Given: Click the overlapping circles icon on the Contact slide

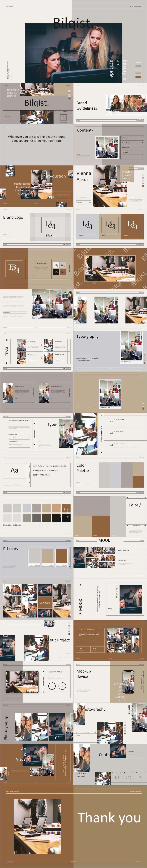Looking at the screenshot, I should pos(128,777).
